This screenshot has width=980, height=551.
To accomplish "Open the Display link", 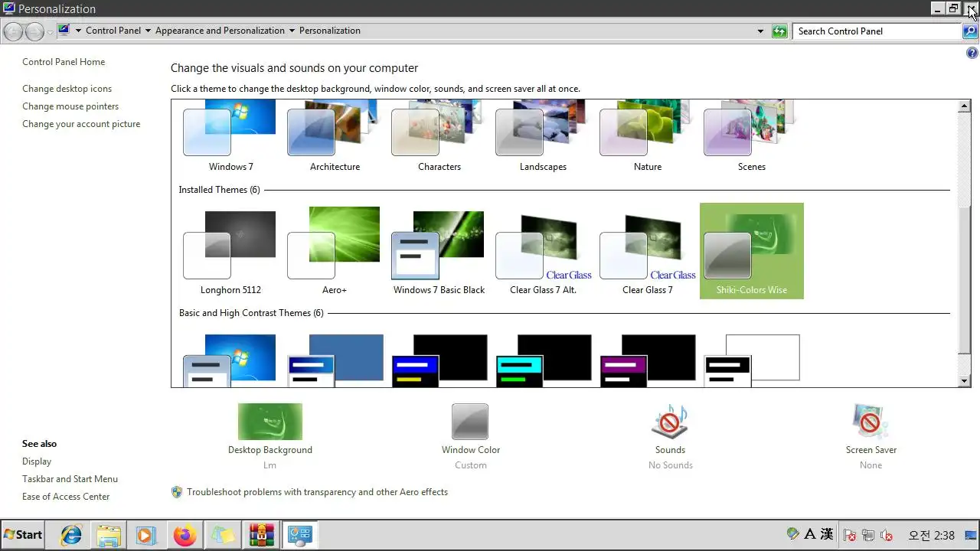I will pyautogui.click(x=37, y=461).
